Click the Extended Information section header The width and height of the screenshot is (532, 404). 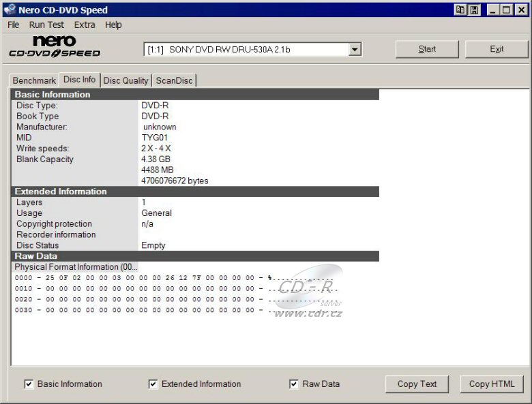coord(195,191)
